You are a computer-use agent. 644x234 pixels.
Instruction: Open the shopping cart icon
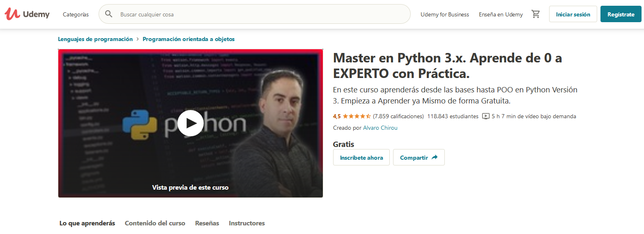[536, 14]
